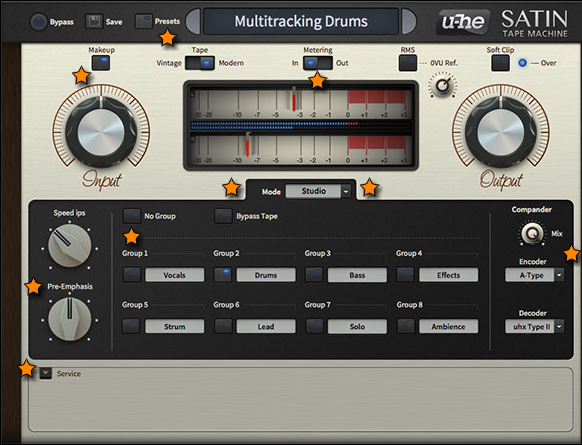Toggle the Makeup button

pyautogui.click(x=101, y=63)
